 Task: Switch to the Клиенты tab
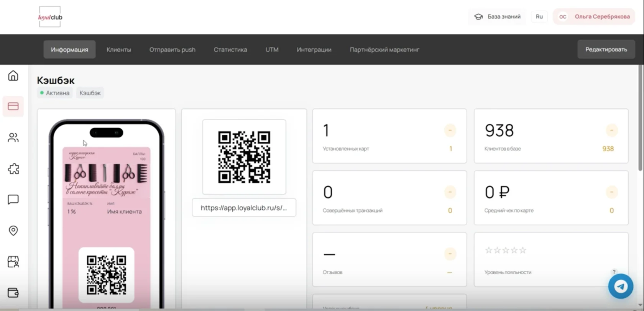(119, 49)
